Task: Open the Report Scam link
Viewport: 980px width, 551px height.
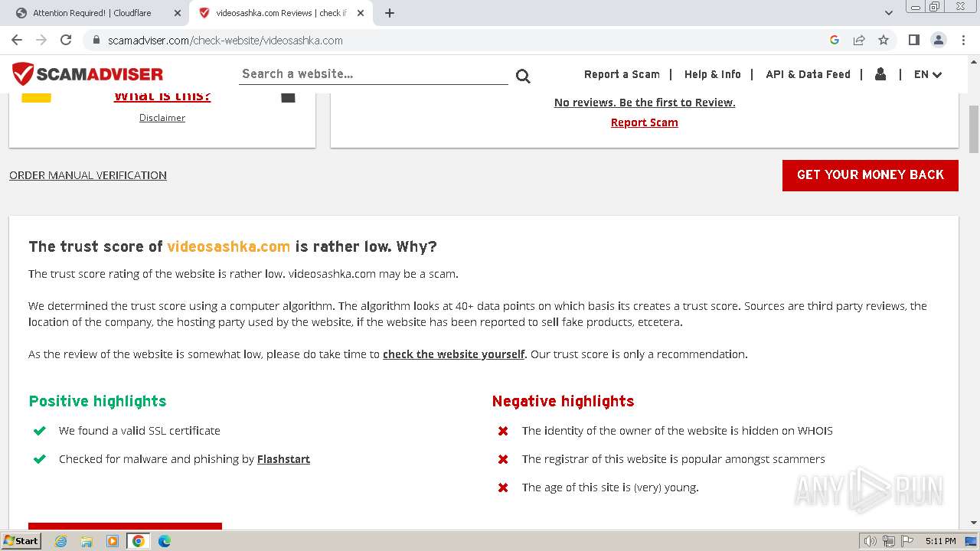Action: point(645,122)
